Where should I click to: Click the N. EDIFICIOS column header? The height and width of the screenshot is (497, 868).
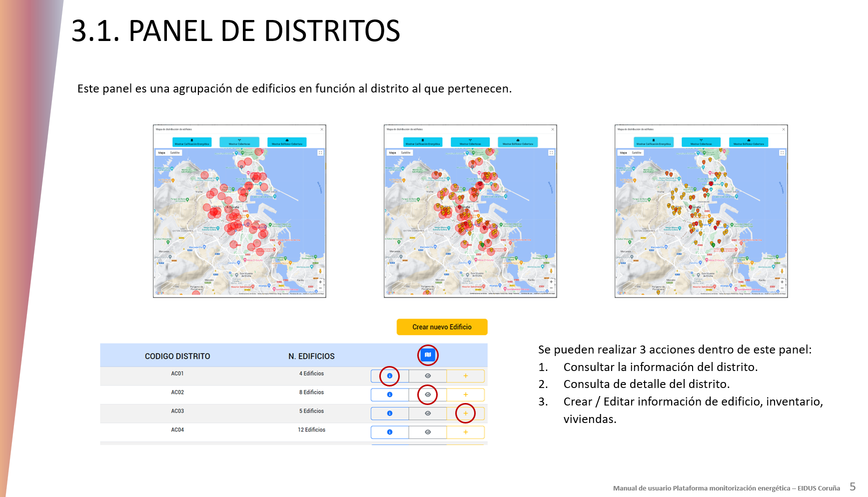(x=311, y=356)
